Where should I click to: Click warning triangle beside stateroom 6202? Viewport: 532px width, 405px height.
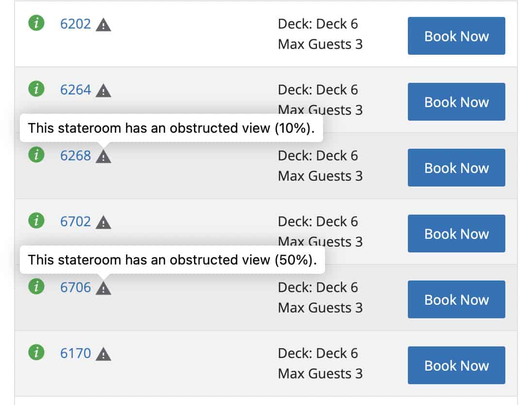point(103,25)
